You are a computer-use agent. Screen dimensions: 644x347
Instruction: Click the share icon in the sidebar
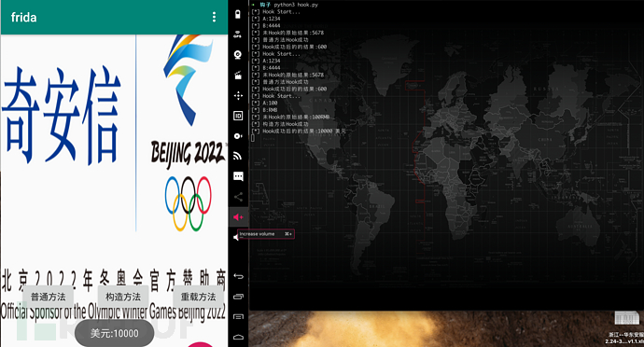238,197
